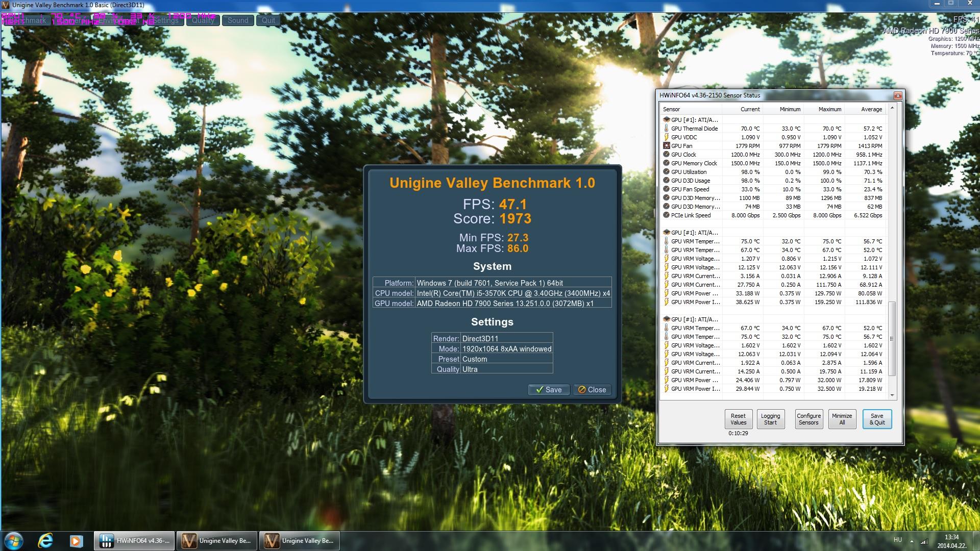Close the HWiNFO64 Sensor Status window
The height and width of the screenshot is (551, 980).
tap(898, 95)
